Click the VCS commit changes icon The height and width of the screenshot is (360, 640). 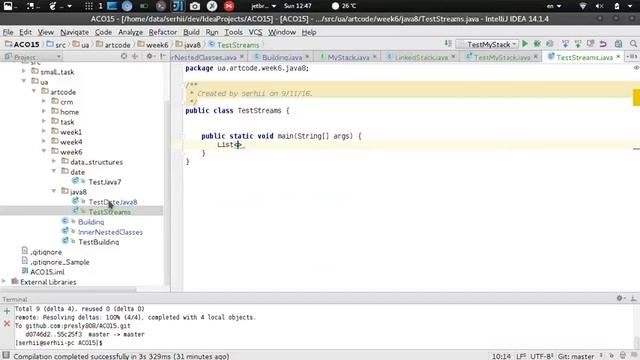(x=578, y=44)
